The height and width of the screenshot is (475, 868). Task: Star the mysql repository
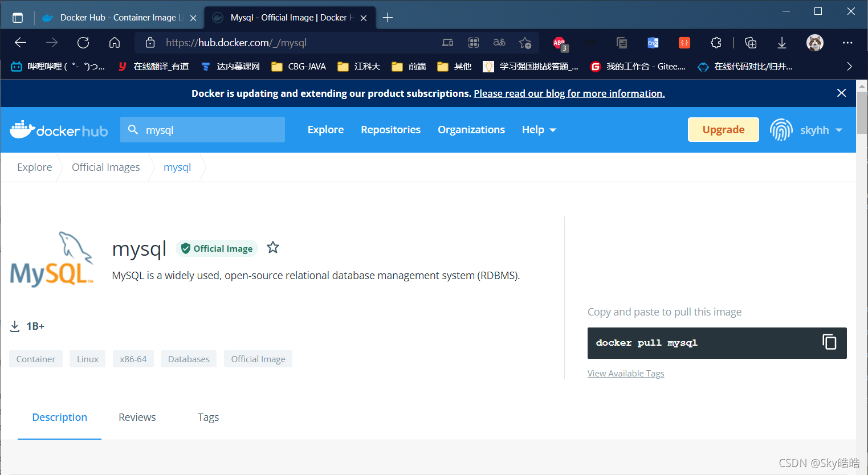tap(273, 247)
